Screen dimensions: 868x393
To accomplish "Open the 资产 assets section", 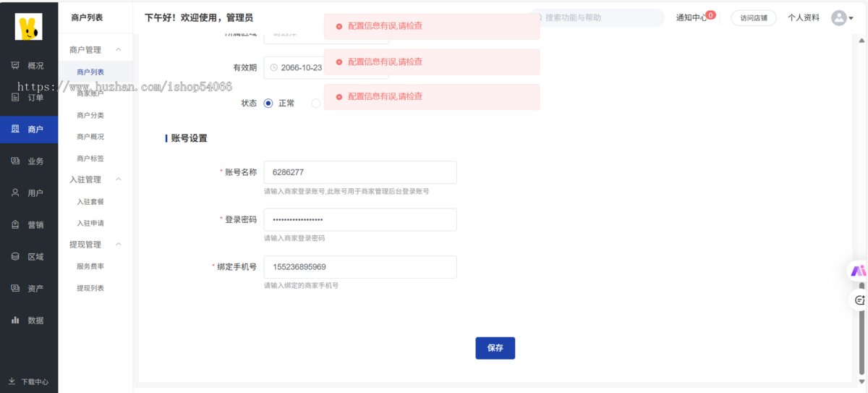I will click(x=29, y=289).
